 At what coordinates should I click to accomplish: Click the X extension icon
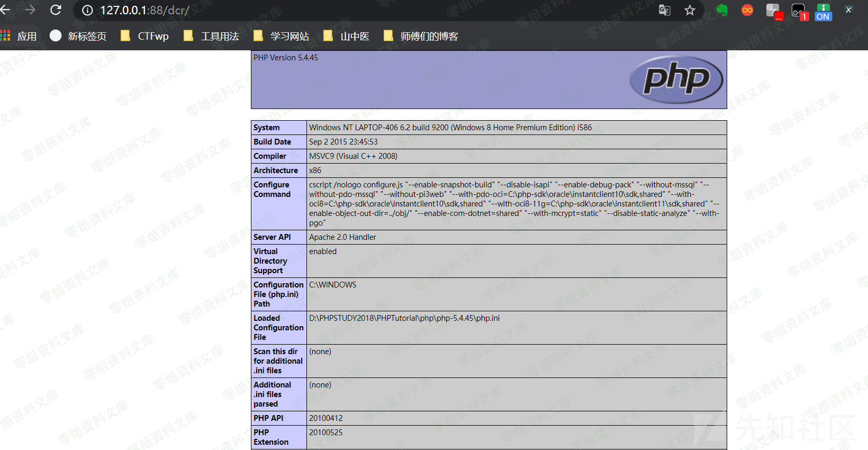[848, 10]
